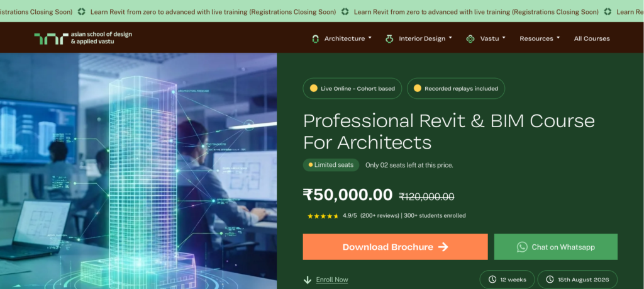Follow the Enroll Now link

click(x=332, y=280)
